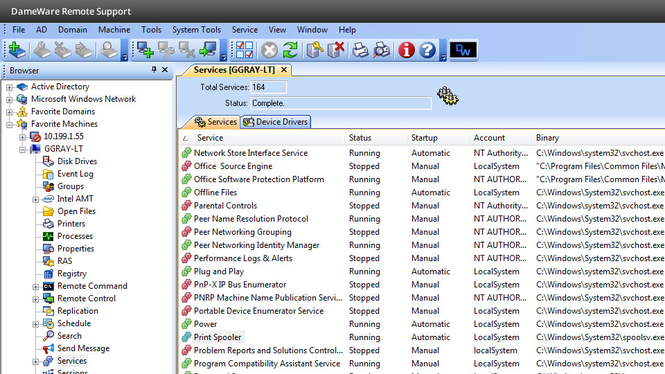Expand the Intel AMT node
The image size is (665, 374).
(x=36, y=199)
